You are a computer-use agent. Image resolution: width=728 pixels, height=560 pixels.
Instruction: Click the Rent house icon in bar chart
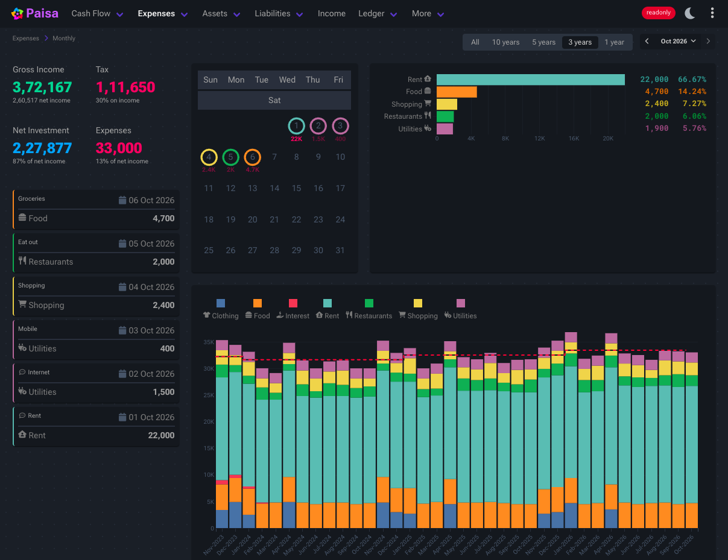pos(428,79)
